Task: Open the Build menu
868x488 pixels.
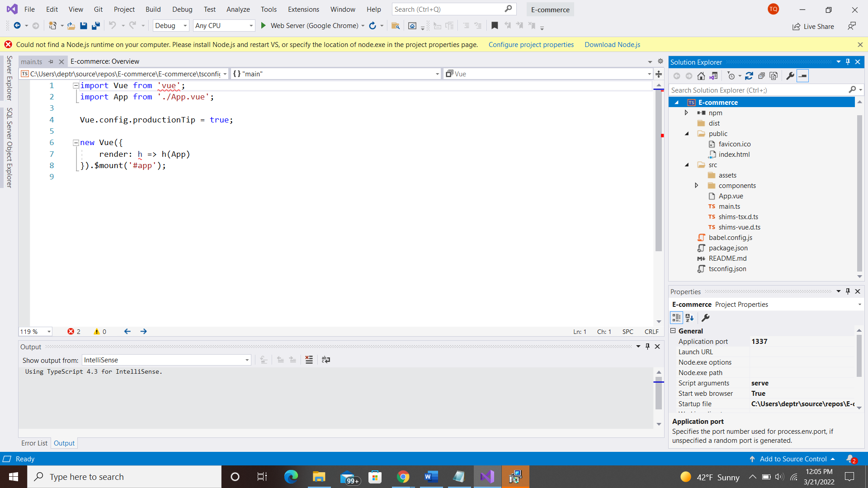Action: point(153,9)
